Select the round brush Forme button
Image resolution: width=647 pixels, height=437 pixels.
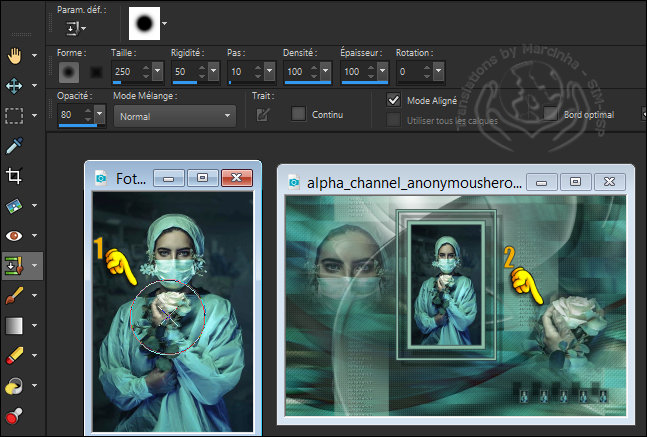coord(70,72)
